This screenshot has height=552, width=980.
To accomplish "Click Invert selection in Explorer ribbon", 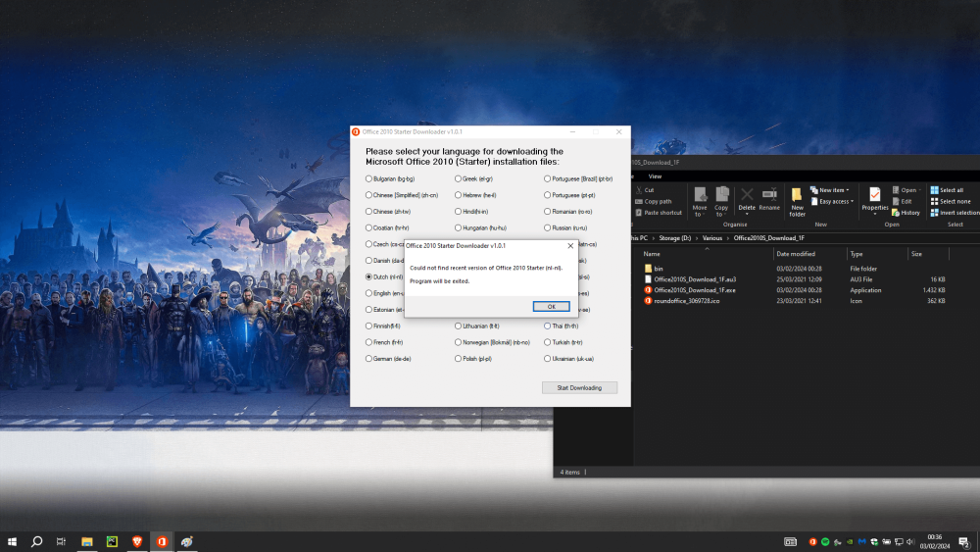I will pyautogui.click(x=955, y=213).
